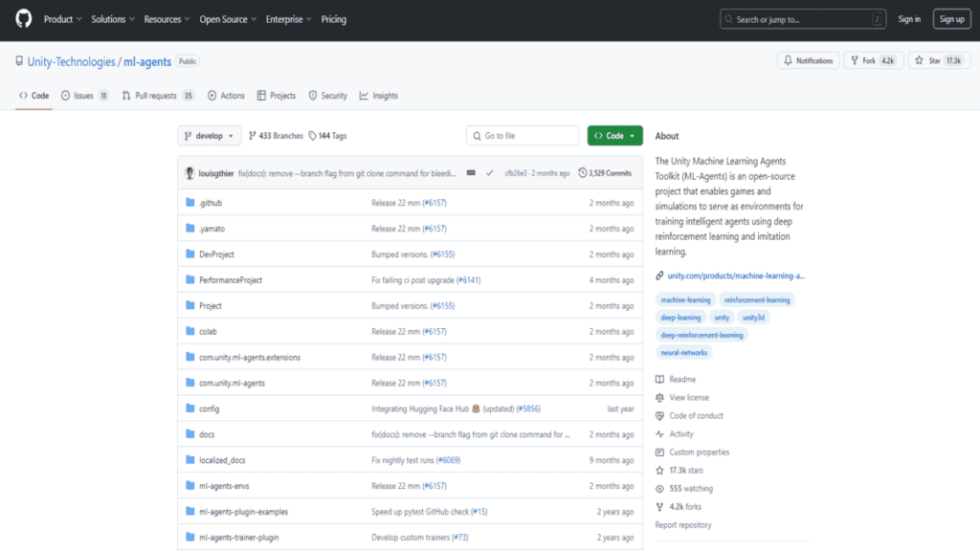Expand the Enterprise menu

[x=289, y=19]
